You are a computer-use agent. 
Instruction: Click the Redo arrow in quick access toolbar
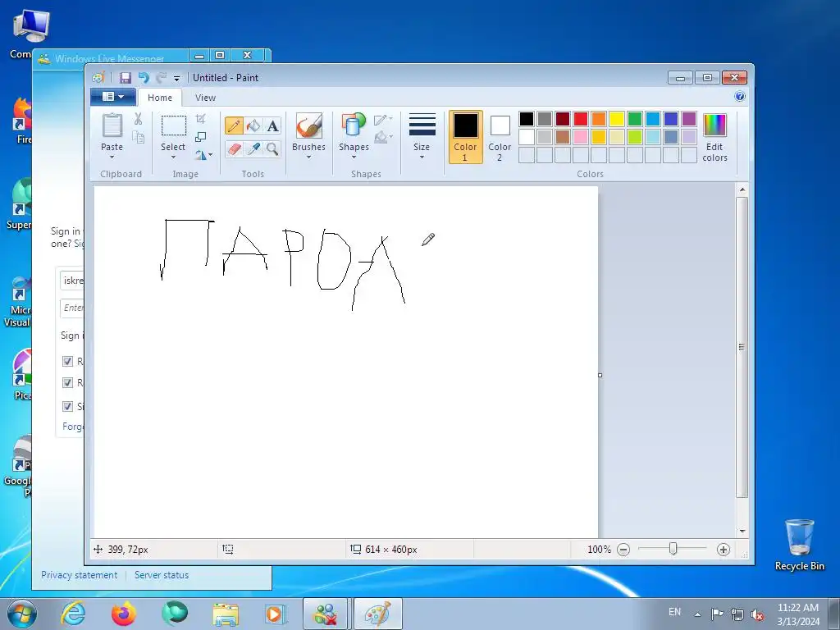click(161, 78)
